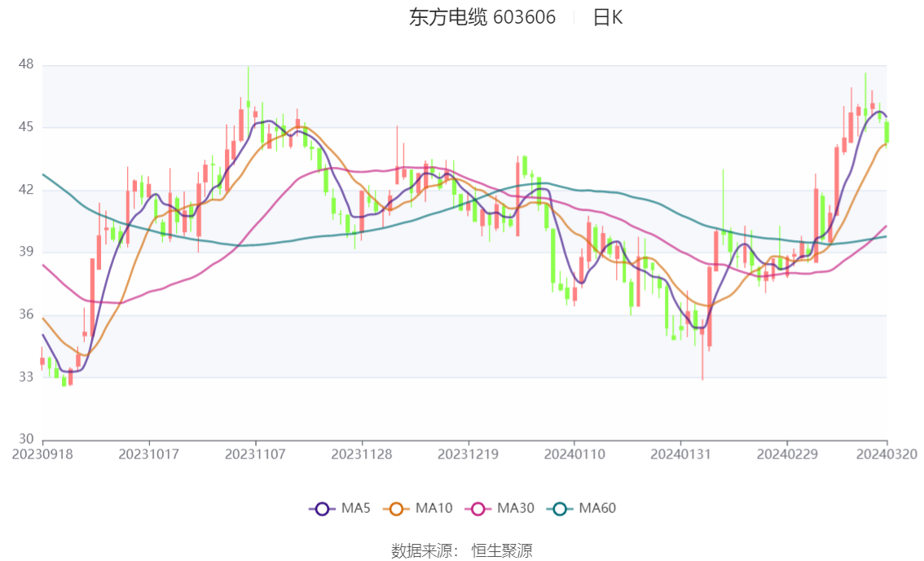Toggle the MA60 legend entry
This screenshot has height=561, width=924.
tap(582, 508)
